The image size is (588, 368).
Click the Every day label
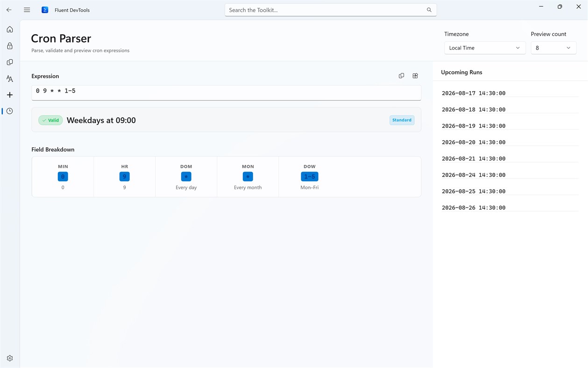pos(186,188)
